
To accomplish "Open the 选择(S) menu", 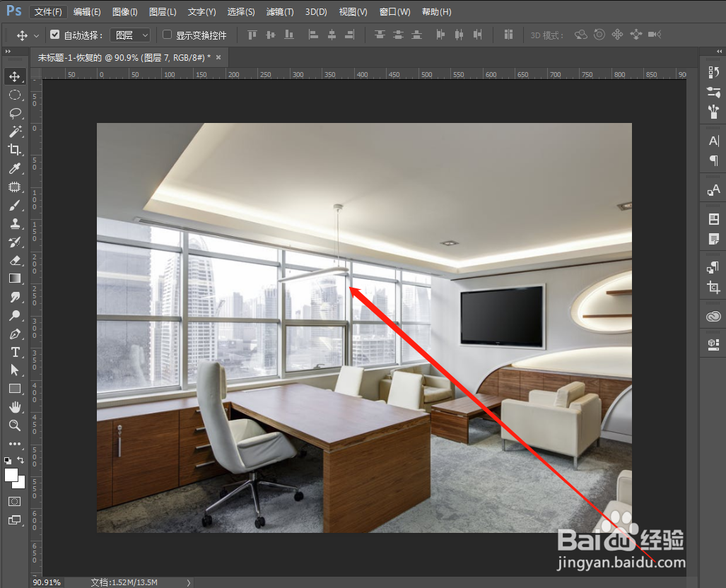I will pos(241,11).
